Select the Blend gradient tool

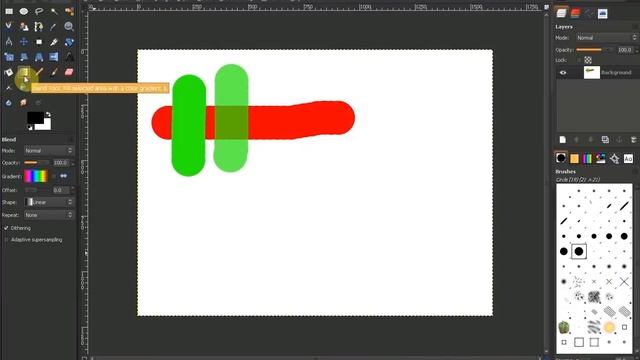click(x=24, y=72)
